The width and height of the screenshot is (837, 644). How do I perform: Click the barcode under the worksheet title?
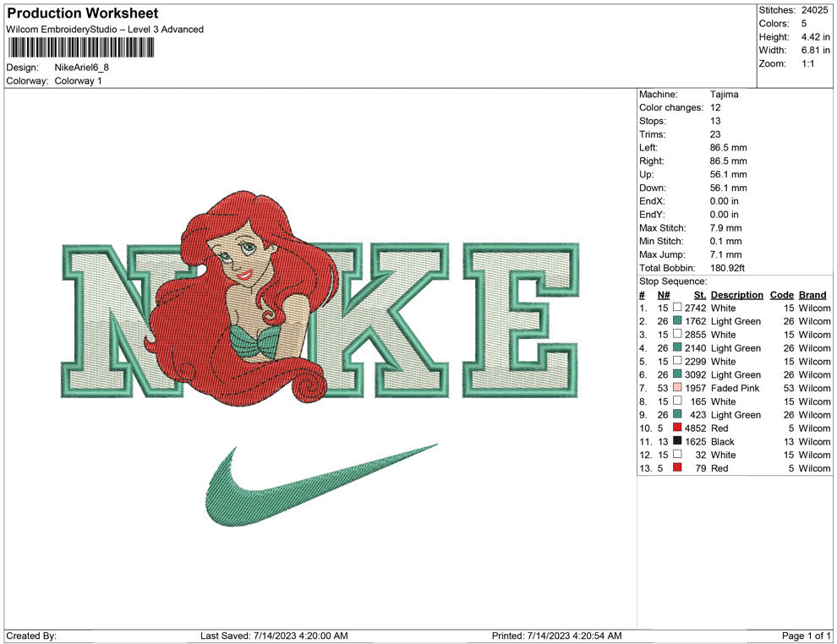point(81,48)
